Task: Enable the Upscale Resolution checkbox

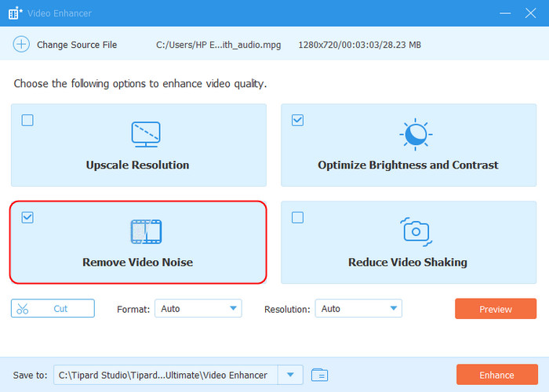Action: 27,120
